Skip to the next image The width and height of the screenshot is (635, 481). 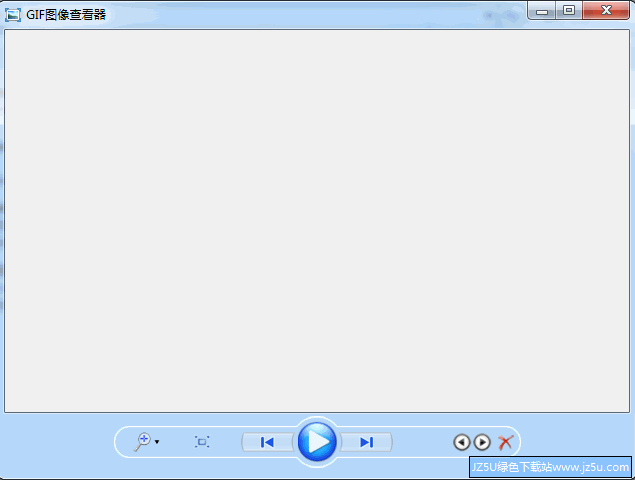pos(367,442)
